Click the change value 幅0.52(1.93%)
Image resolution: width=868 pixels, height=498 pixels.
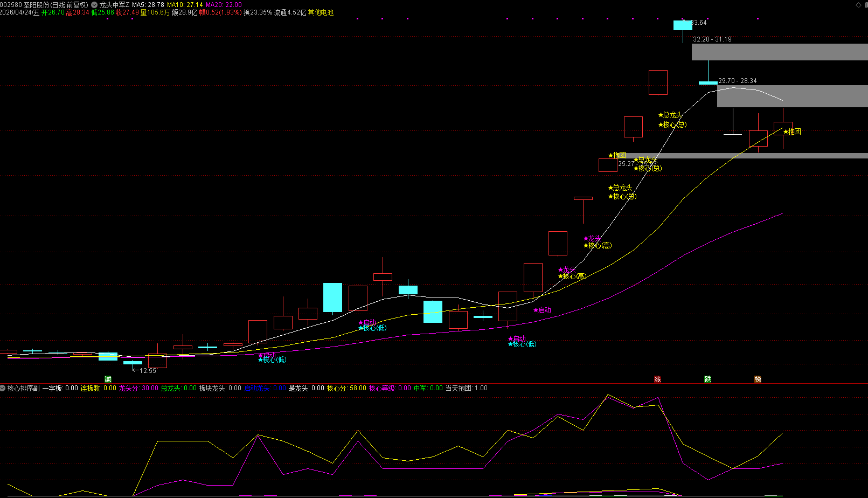click(220, 12)
